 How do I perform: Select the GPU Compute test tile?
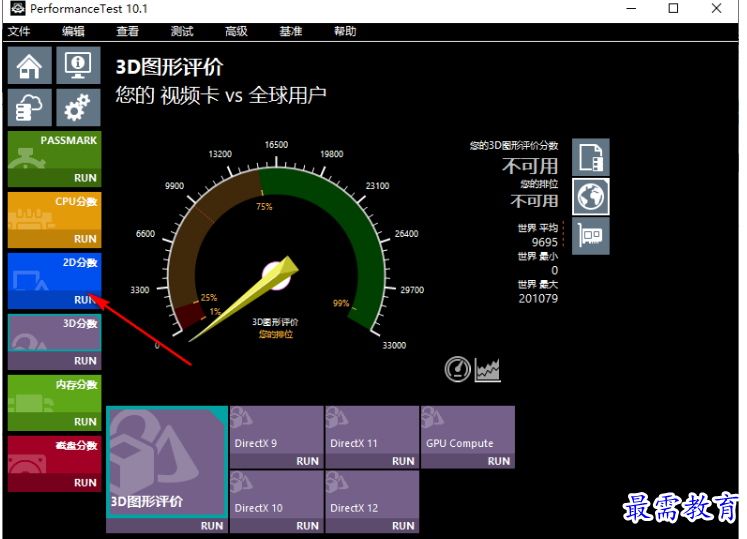click(x=468, y=429)
